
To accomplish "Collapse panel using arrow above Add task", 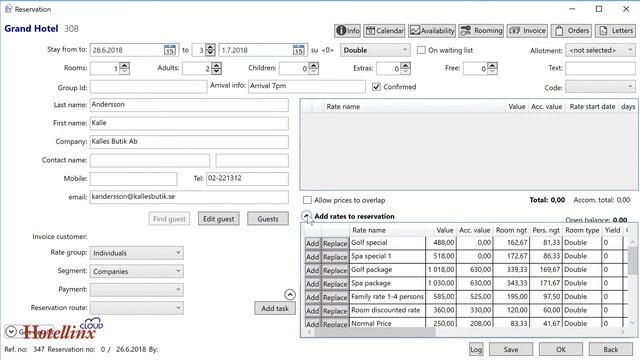I will (289, 294).
